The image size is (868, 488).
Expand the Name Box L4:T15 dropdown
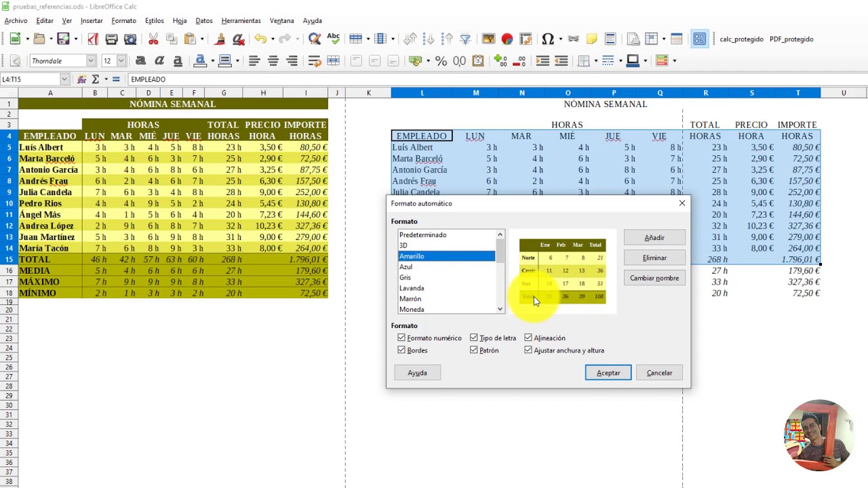click(64, 79)
